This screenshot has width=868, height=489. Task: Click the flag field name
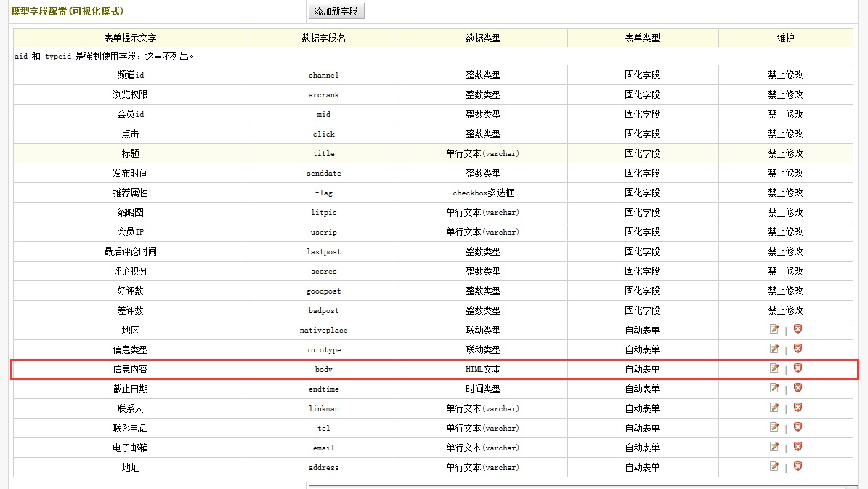(324, 193)
